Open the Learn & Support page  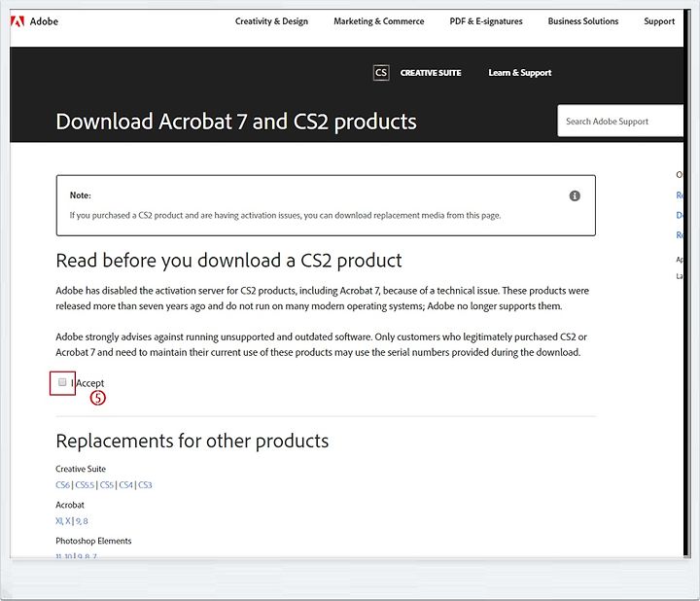519,73
